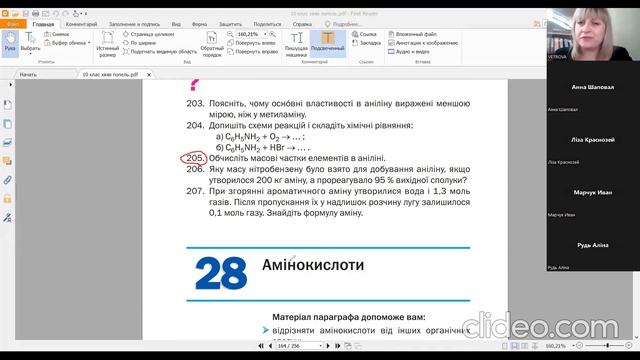Open the Вид ribbon tab
The width and height of the screenshot is (640, 360).
(x=176, y=24)
